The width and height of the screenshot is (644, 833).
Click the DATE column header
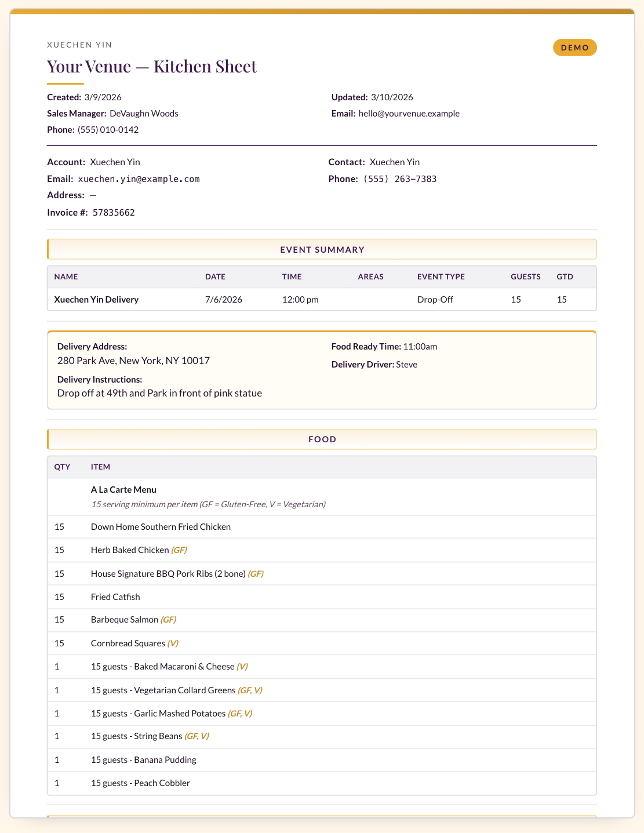click(215, 277)
